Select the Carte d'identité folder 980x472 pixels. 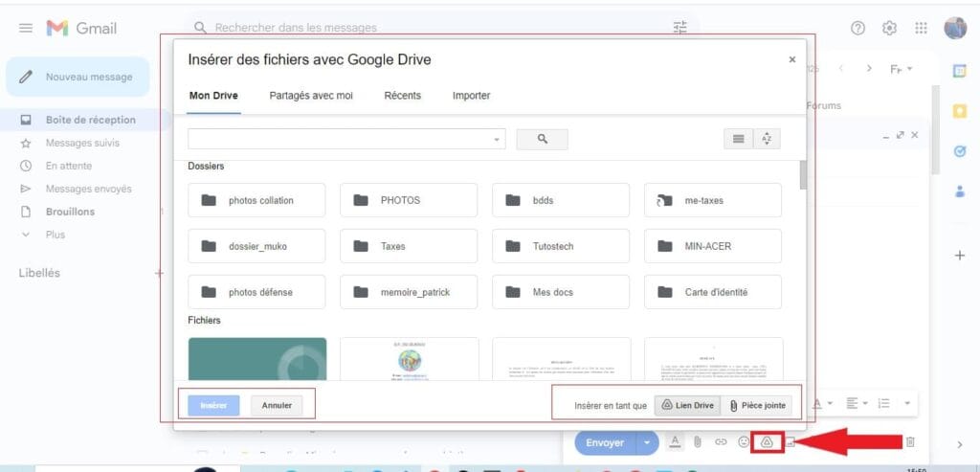713,292
